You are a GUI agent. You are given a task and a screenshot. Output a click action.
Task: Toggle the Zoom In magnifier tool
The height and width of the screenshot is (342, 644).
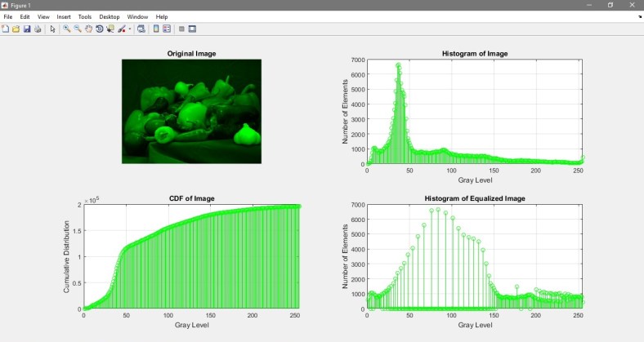(67, 29)
